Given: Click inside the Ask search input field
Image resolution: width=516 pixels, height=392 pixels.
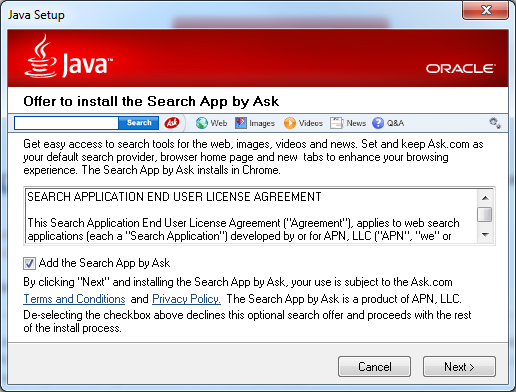Looking at the screenshot, I should (67, 123).
